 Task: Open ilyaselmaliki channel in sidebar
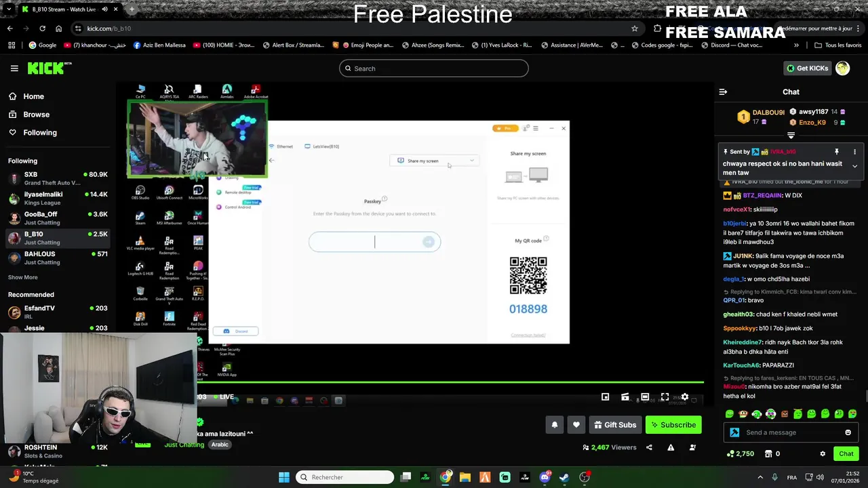(58, 198)
